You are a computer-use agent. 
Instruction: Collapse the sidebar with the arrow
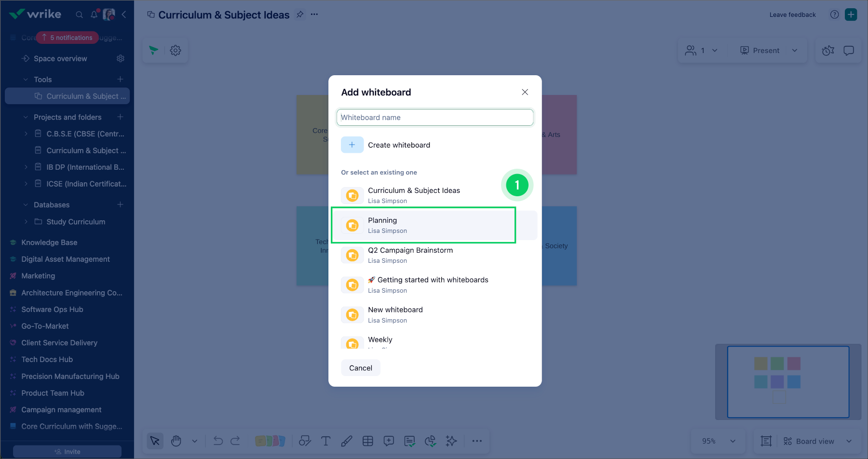(x=124, y=14)
